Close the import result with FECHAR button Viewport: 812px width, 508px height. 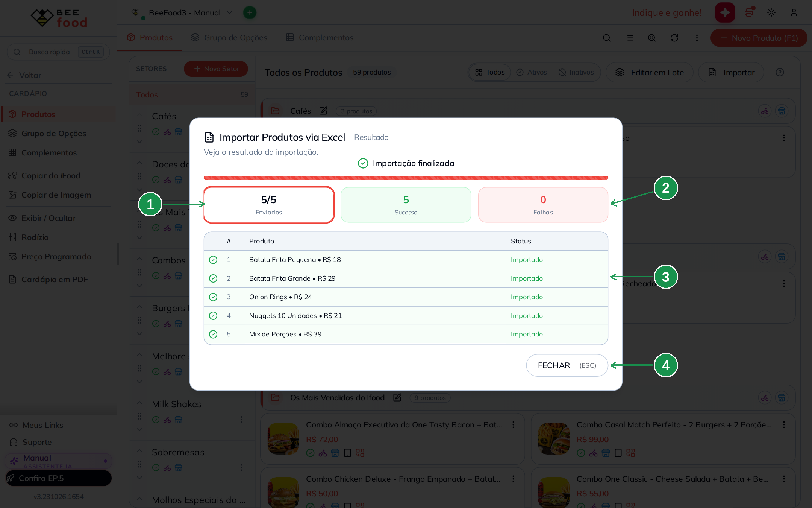(x=567, y=365)
